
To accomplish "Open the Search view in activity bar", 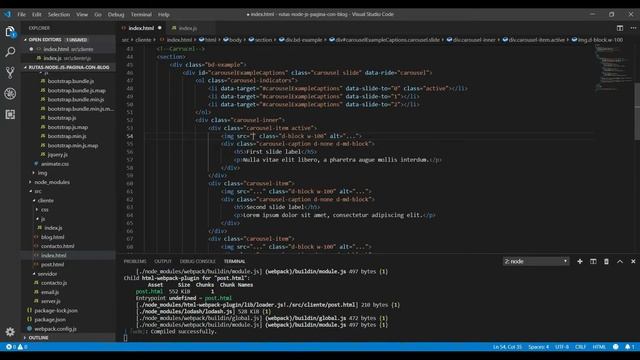I will click(x=10, y=52).
